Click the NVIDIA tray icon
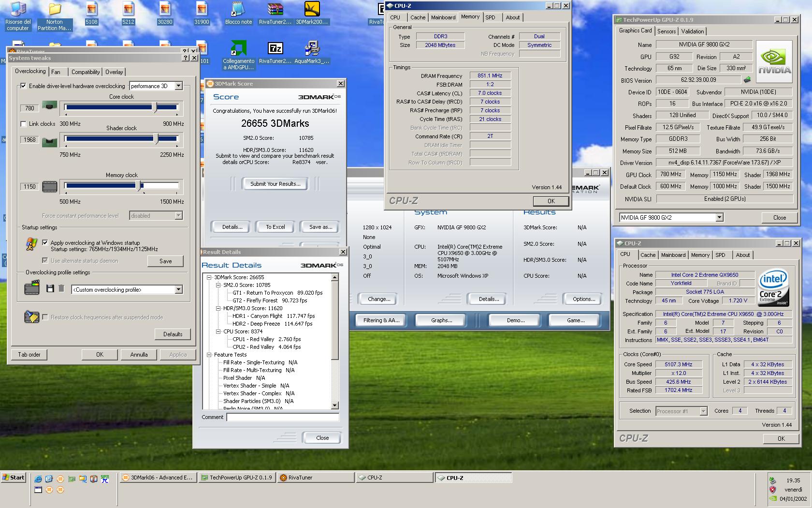 (773, 498)
